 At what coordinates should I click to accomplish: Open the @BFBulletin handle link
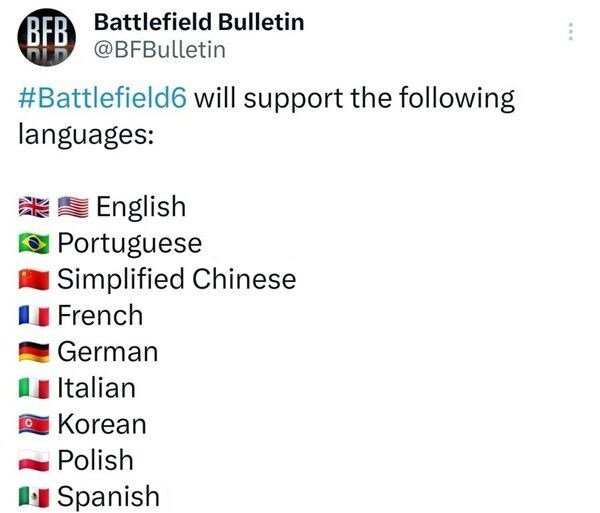click(160, 50)
